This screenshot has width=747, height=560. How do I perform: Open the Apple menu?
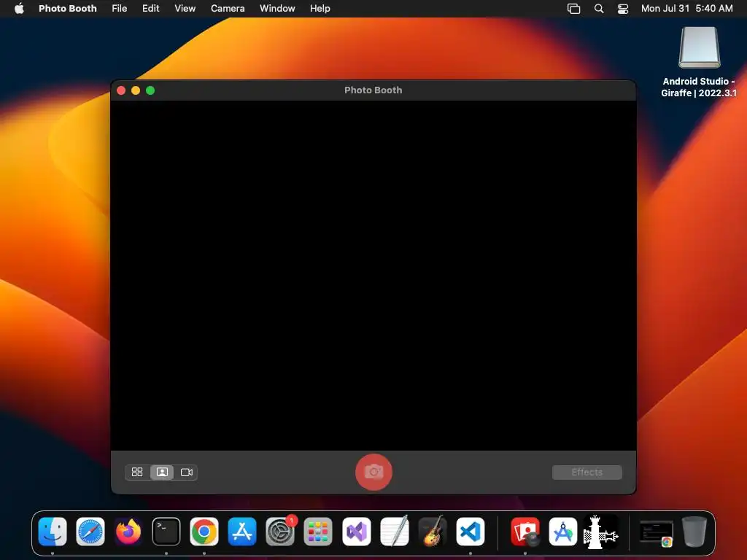click(x=19, y=9)
